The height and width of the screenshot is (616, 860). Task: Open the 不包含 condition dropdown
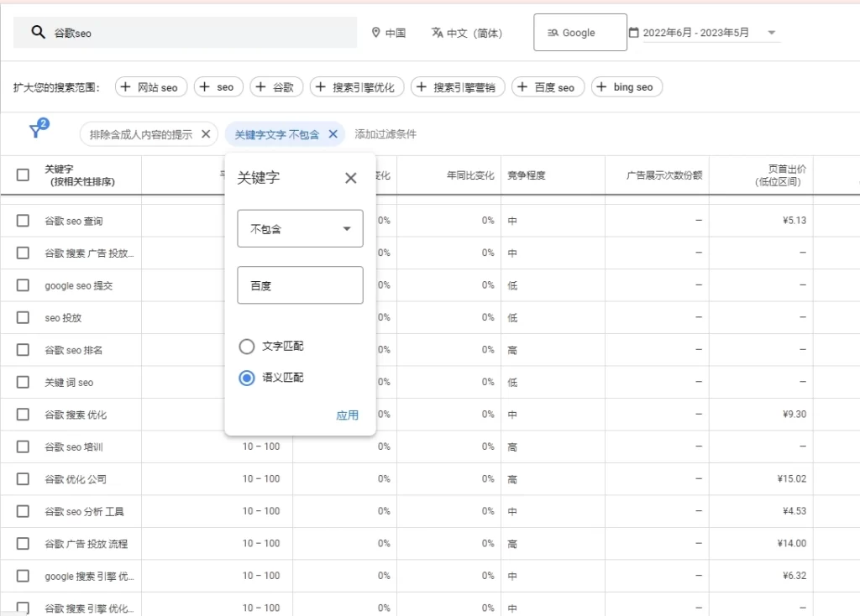300,228
